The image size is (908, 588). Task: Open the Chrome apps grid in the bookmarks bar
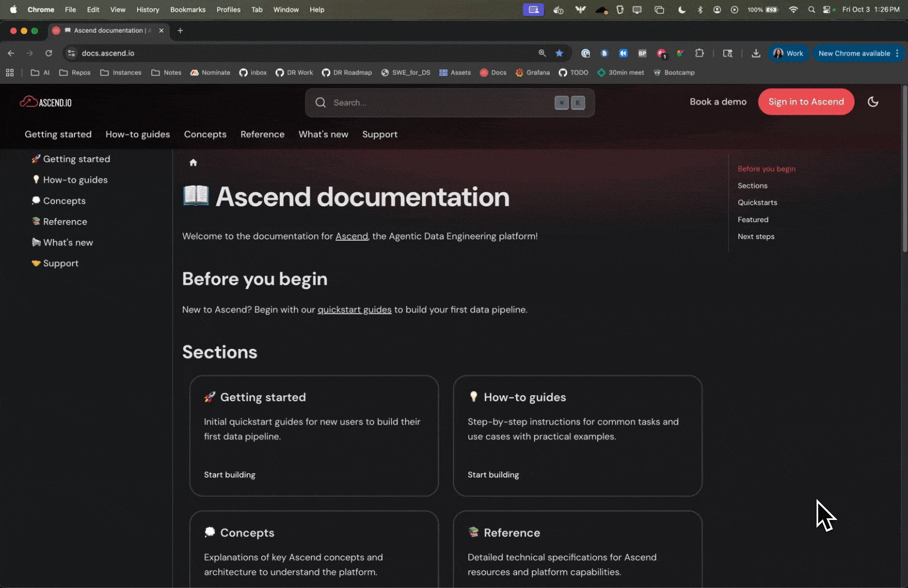(x=10, y=72)
